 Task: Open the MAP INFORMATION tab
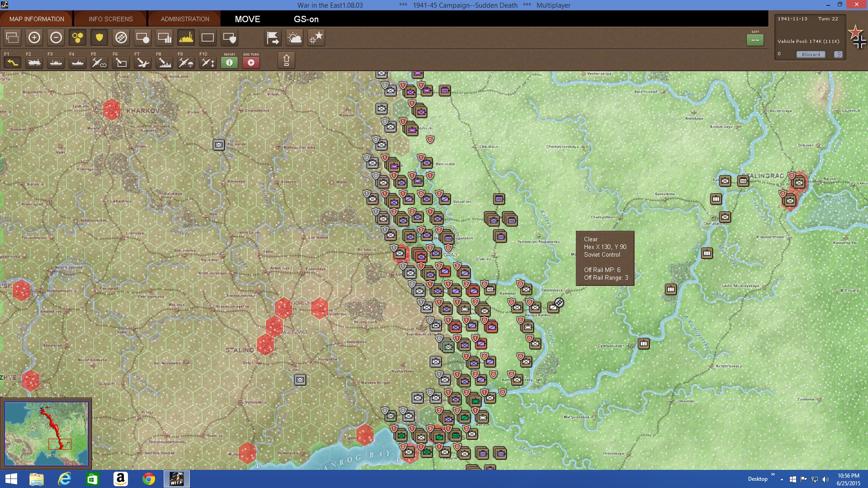click(x=37, y=19)
